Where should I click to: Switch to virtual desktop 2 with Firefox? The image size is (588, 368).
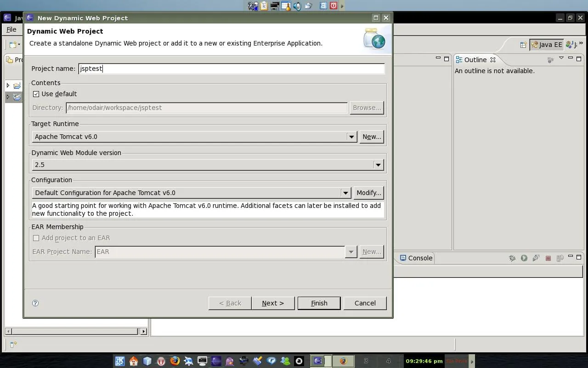click(343, 361)
